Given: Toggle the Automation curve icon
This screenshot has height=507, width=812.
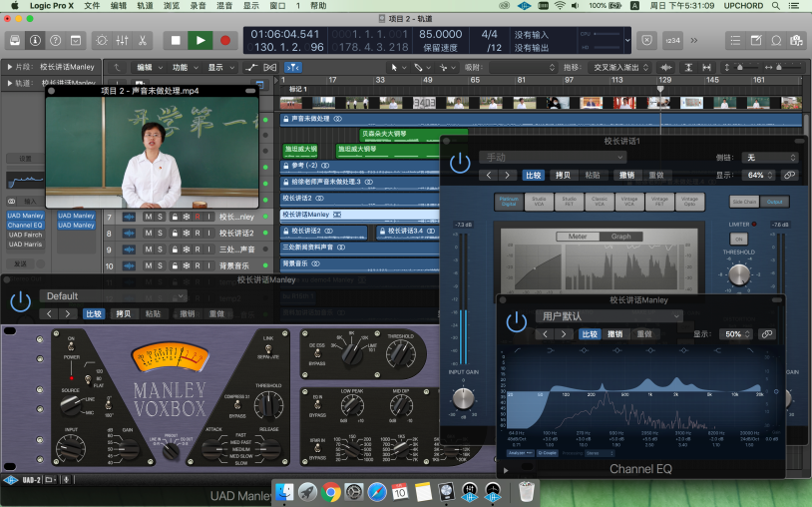Looking at the screenshot, I should [x=251, y=67].
